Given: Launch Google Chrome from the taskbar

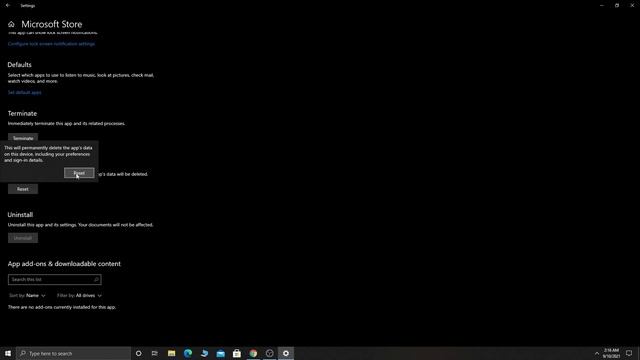Looking at the screenshot, I should coord(253,353).
